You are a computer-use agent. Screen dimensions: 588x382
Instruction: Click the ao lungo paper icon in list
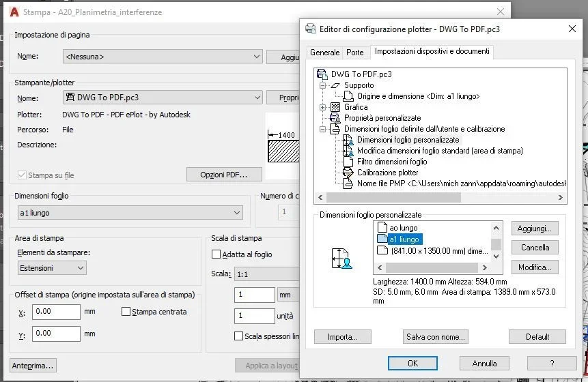click(382, 227)
